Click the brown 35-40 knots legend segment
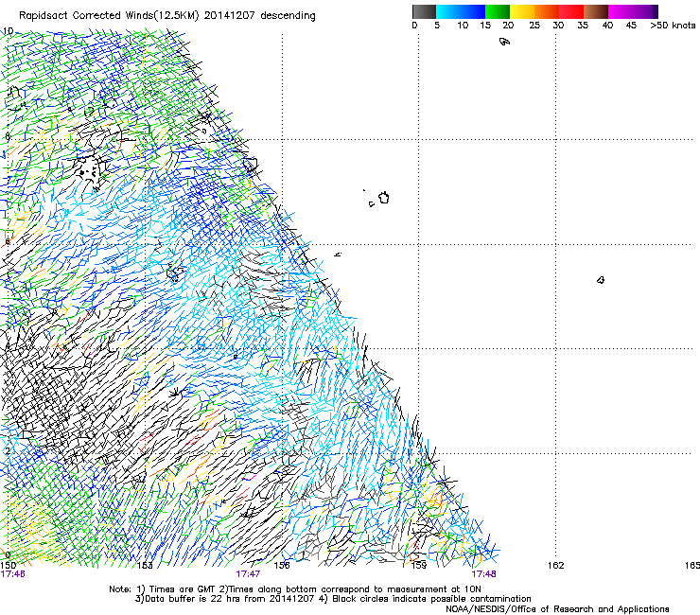The image size is (700, 615). (x=596, y=11)
